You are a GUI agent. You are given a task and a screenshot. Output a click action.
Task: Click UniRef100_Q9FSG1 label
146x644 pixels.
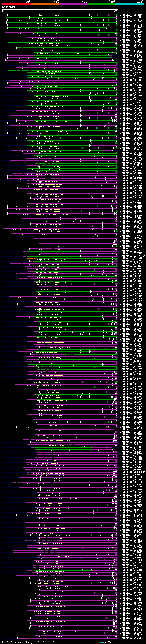(x=131, y=45)
